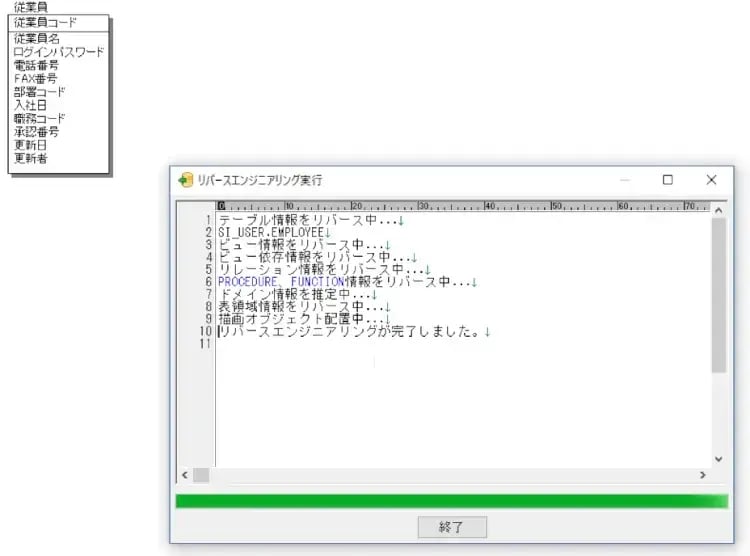Select the 更新者 attribute in entity
The image size is (750, 556).
tap(30, 158)
